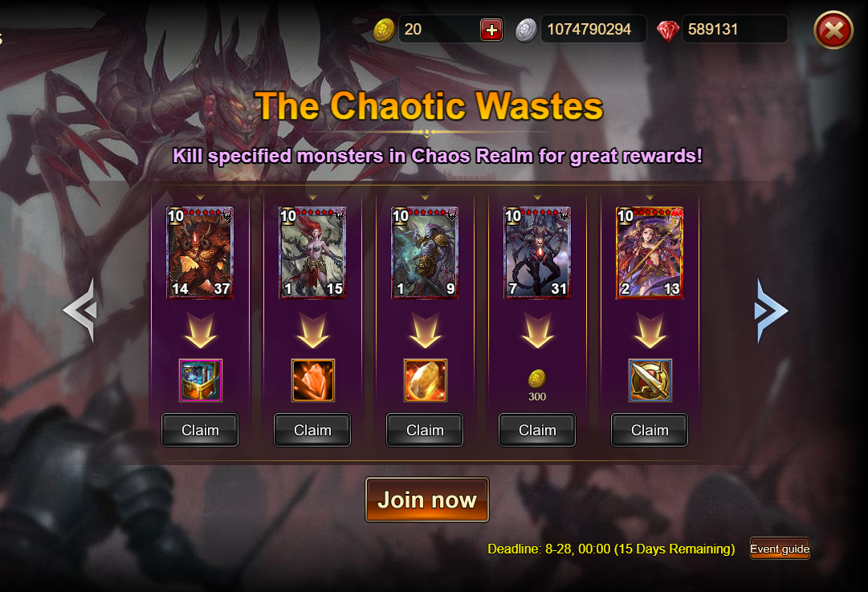This screenshot has height=592, width=868.
Task: Open the Event guide
Action: click(780, 549)
